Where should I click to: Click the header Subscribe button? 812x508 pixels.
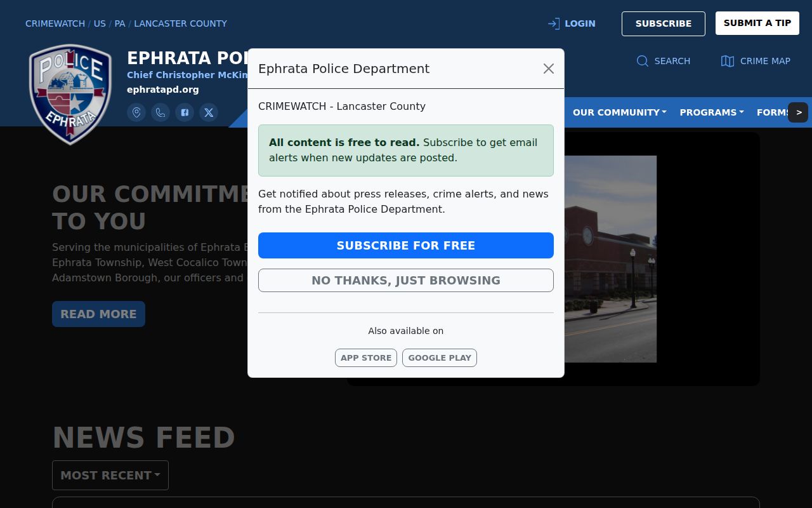pyautogui.click(x=664, y=23)
